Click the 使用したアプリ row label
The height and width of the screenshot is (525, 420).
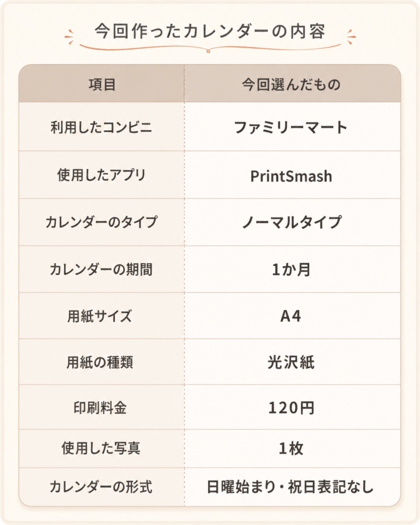[102, 175]
